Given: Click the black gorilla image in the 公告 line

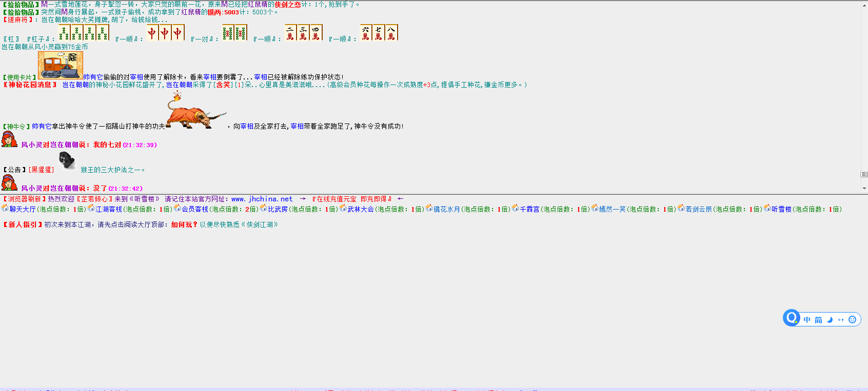Looking at the screenshot, I should 67,160.
